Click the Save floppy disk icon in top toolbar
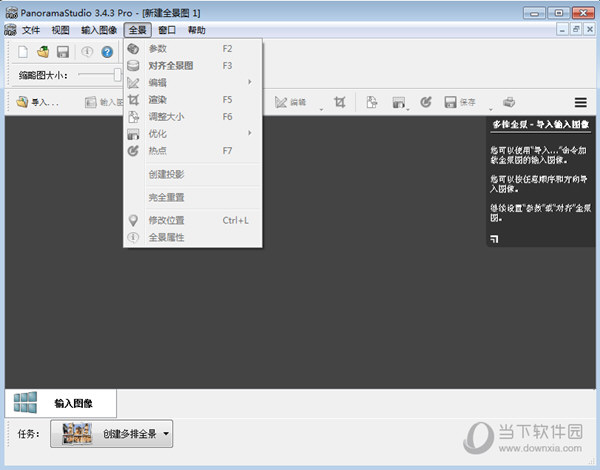600x470 pixels. [x=62, y=52]
